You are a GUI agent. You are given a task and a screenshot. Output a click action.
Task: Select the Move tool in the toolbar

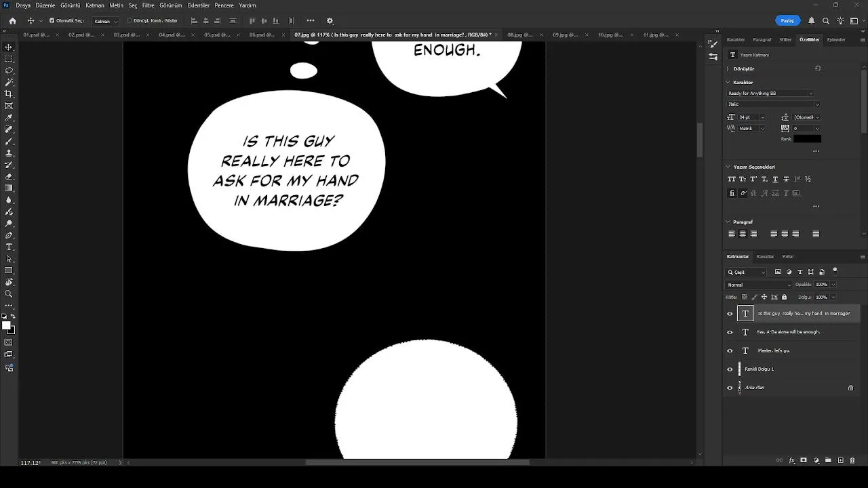(9, 47)
